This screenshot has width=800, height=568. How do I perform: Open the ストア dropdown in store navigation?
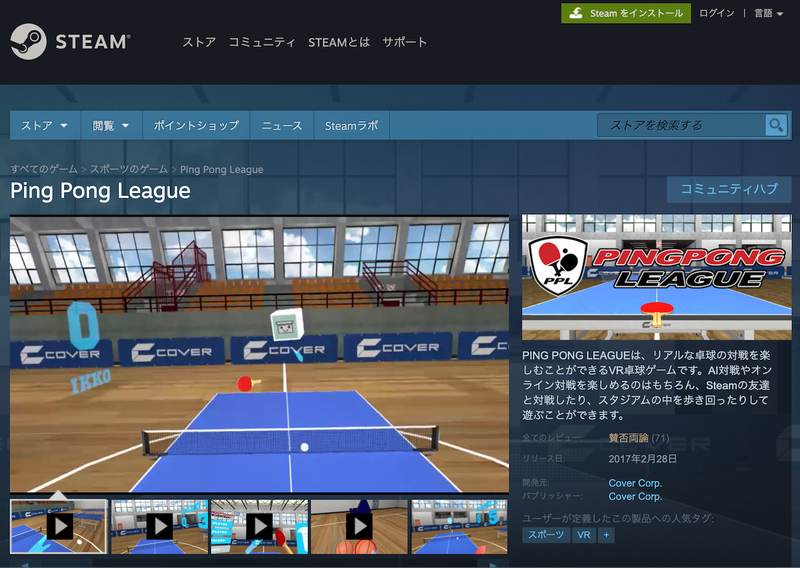(x=45, y=125)
